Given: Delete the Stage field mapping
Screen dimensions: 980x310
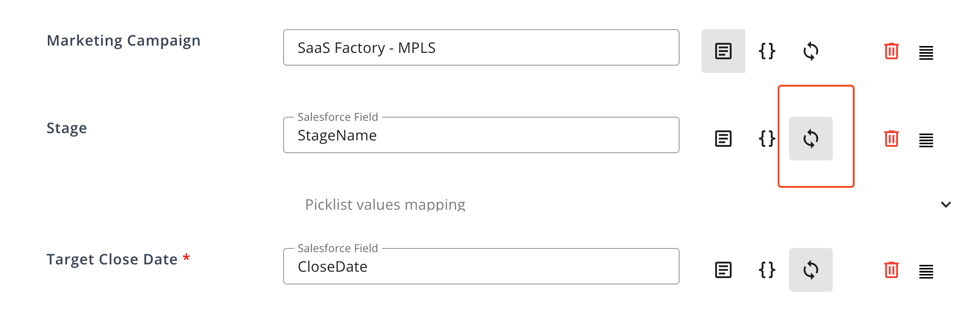Looking at the screenshot, I should [x=891, y=139].
